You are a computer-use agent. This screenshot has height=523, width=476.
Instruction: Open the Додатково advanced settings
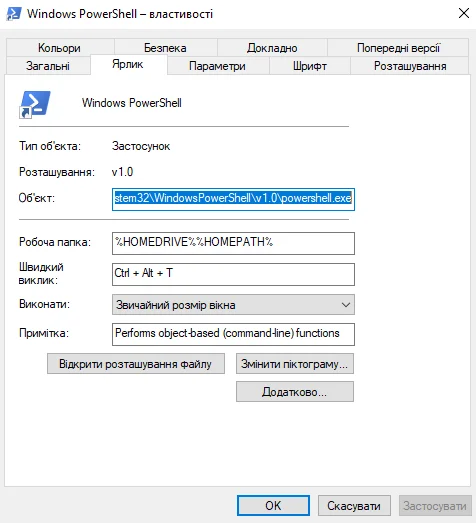point(295,392)
